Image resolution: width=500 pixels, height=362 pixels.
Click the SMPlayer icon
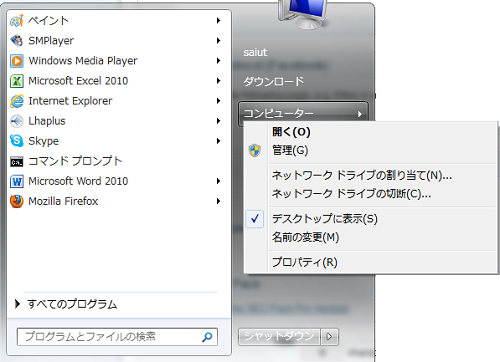(x=17, y=41)
